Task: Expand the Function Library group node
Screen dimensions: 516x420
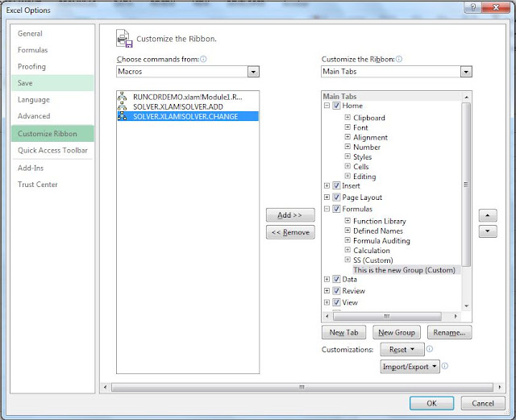Action: pos(347,221)
